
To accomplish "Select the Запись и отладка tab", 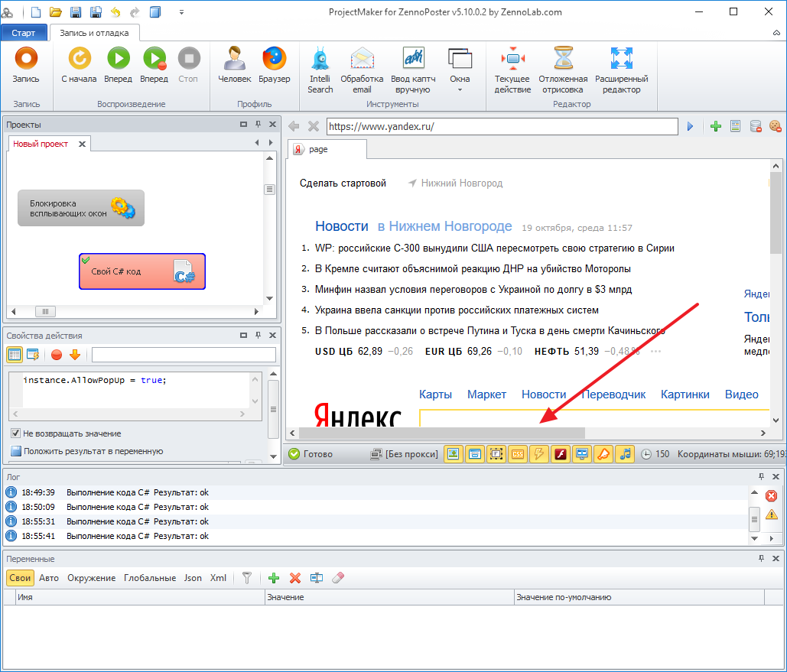I will 94,33.
